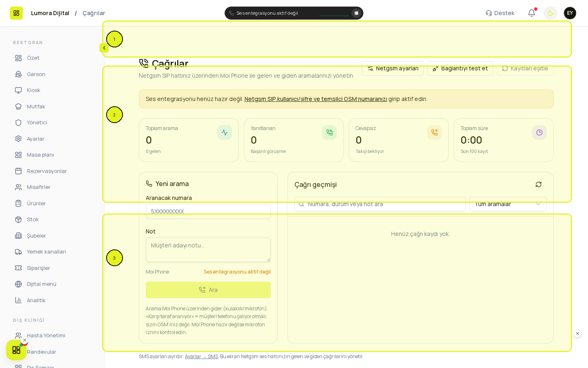Click Bağlantıyı test et button

point(460,68)
